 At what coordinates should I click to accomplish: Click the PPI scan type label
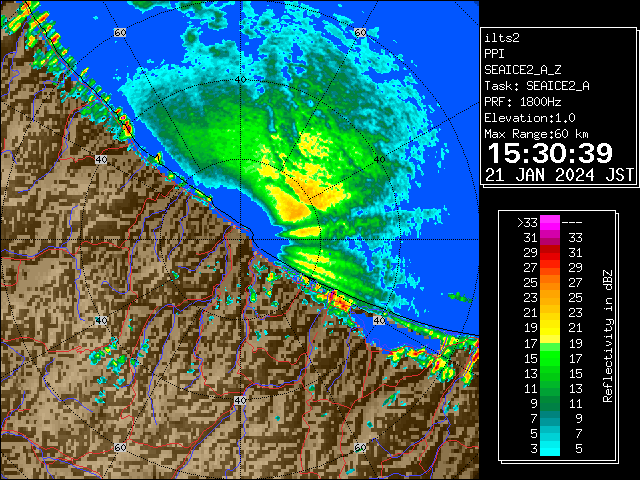tap(494, 54)
